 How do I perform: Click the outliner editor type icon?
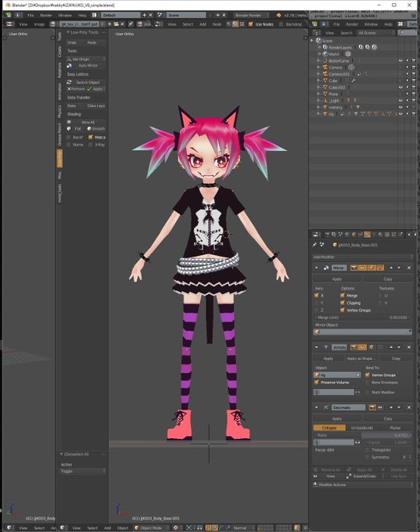point(316,33)
